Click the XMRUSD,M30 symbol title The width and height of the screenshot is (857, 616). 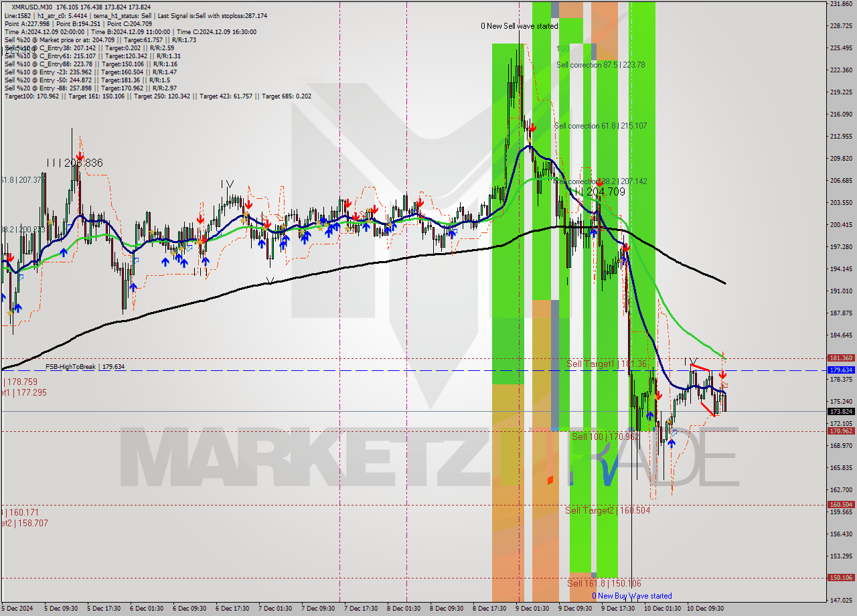click(33, 7)
